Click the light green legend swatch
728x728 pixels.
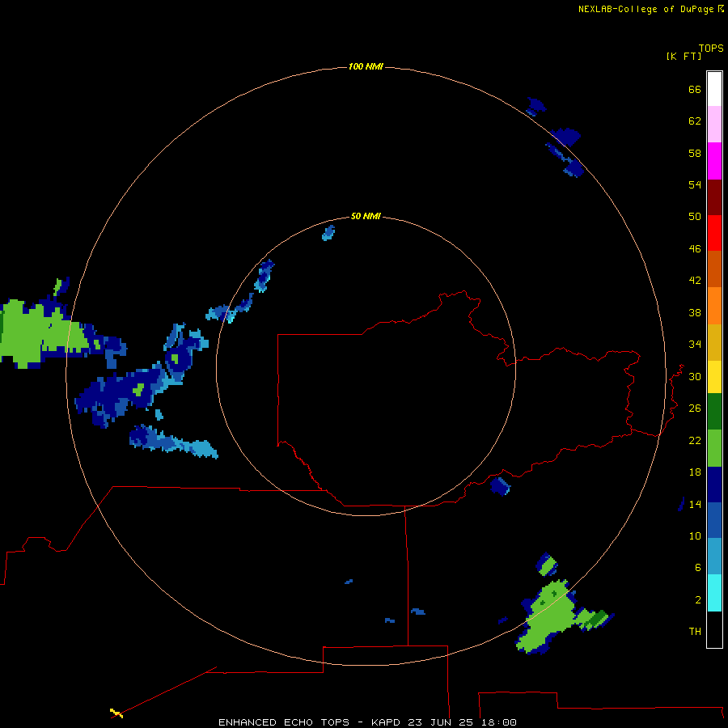pyautogui.click(x=714, y=448)
